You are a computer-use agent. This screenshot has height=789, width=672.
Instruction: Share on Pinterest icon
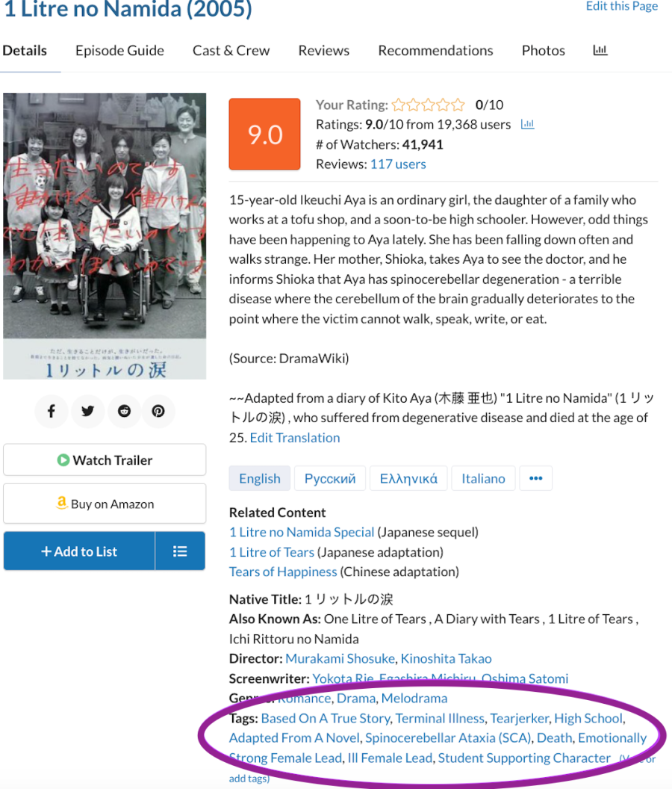pyautogui.click(x=158, y=411)
